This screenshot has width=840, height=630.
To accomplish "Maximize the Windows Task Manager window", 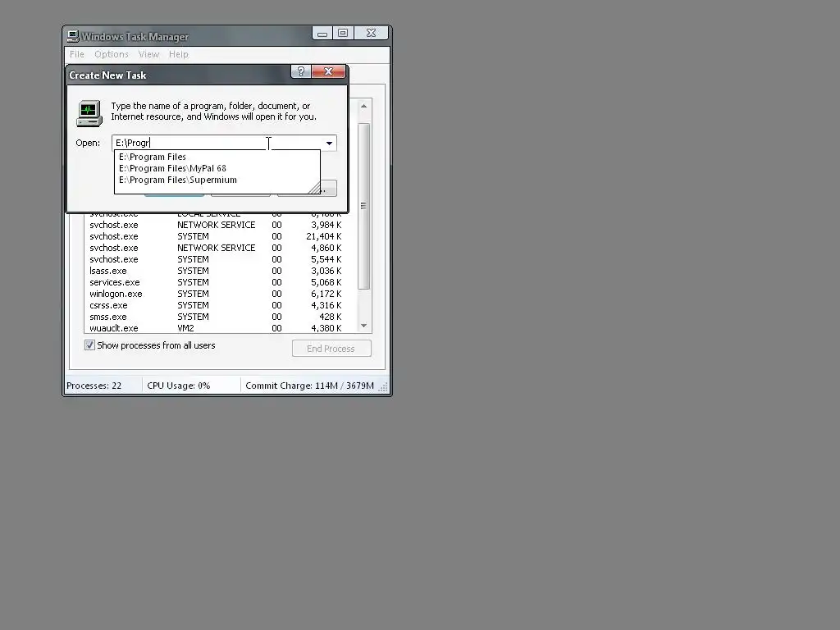I will tap(344, 33).
